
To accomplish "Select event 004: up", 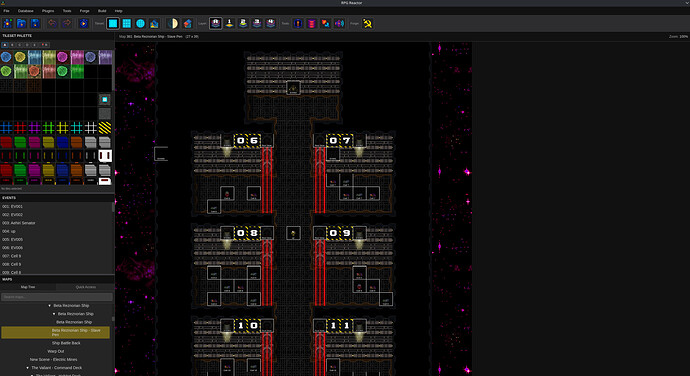I will [x=56, y=231].
